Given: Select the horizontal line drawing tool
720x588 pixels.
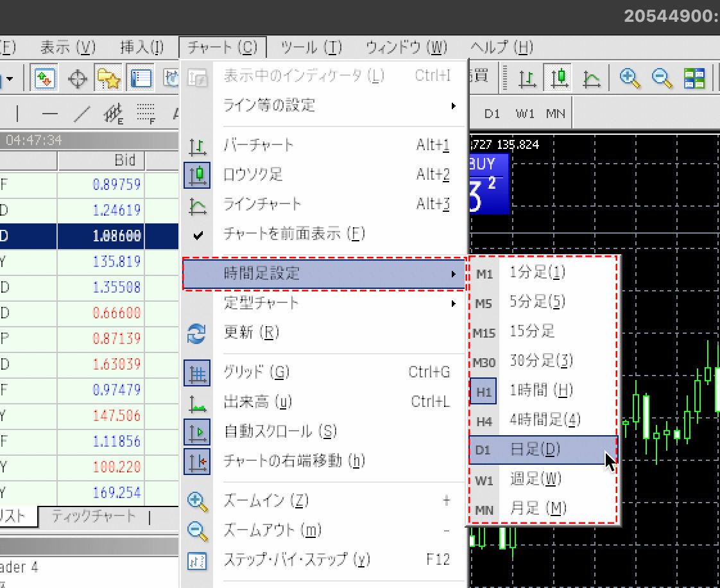Looking at the screenshot, I should (51, 112).
